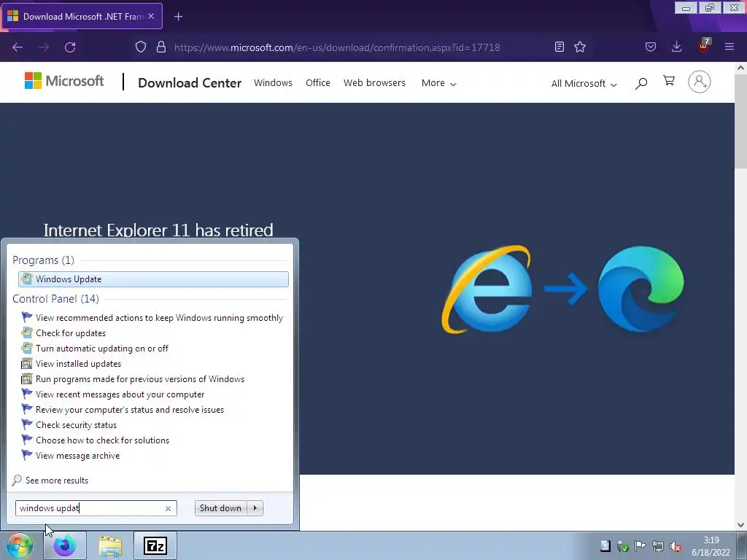
Task: Open the Windows nav item
Action: tap(273, 83)
